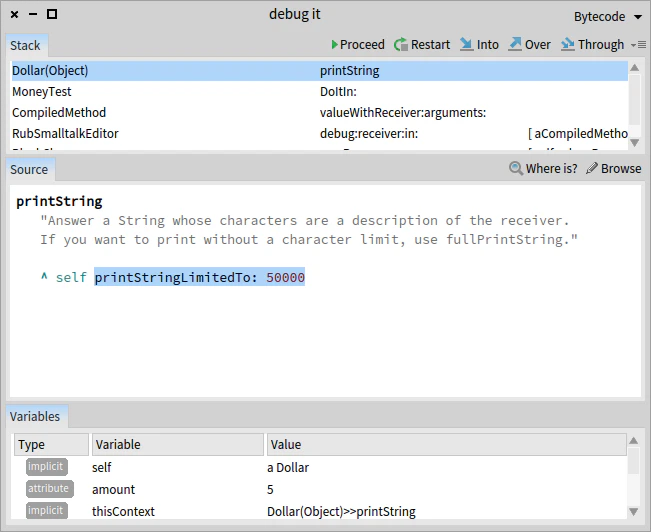Screen dimensions: 651x532
Task: Select the Dollar(Object) stack frame
Action: 319,71
